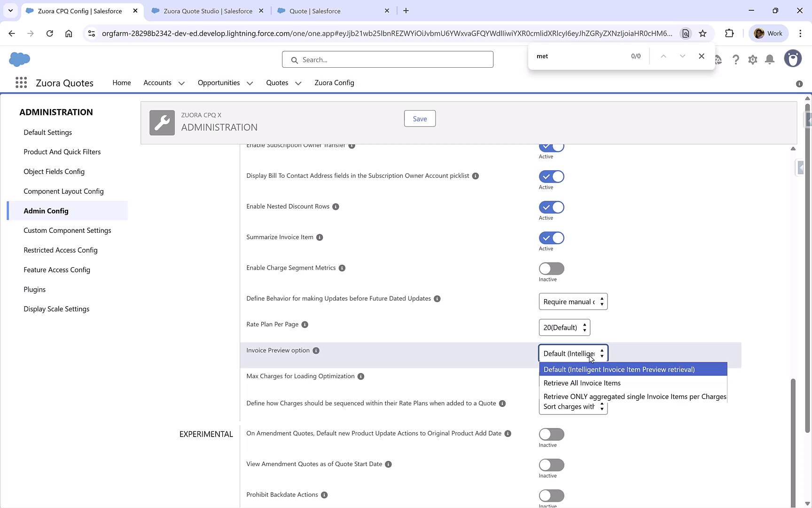Reload the current page
This screenshot has height=508, width=812.
(50, 33)
